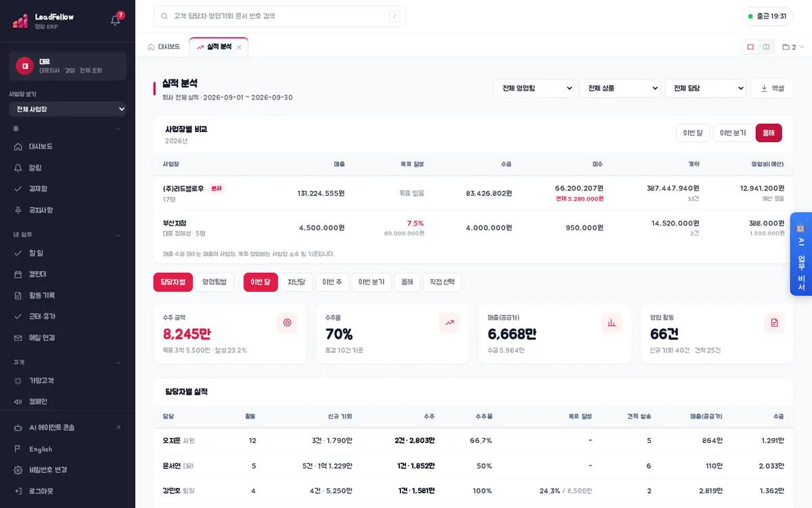Click the document icon on 영업 활동 card

click(x=774, y=323)
